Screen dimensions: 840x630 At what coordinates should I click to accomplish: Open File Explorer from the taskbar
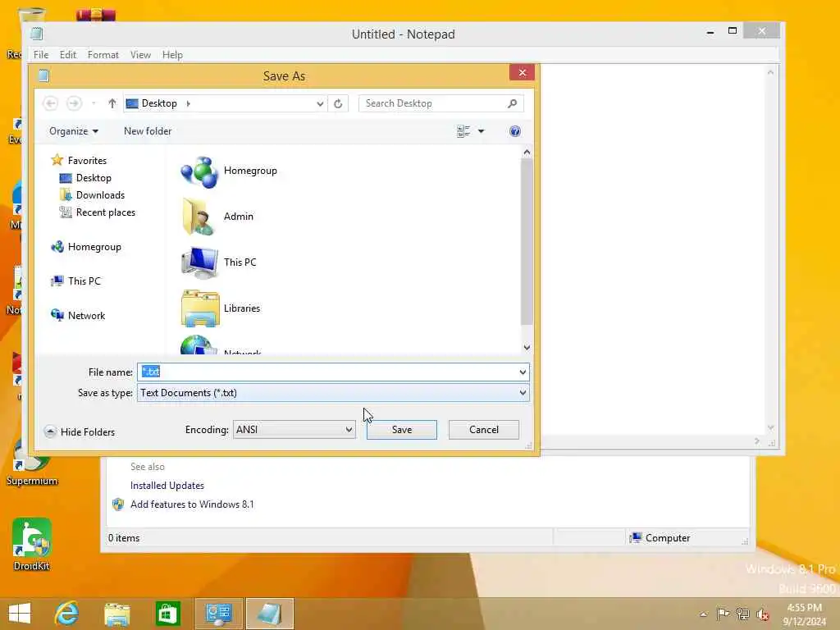pyautogui.click(x=116, y=614)
